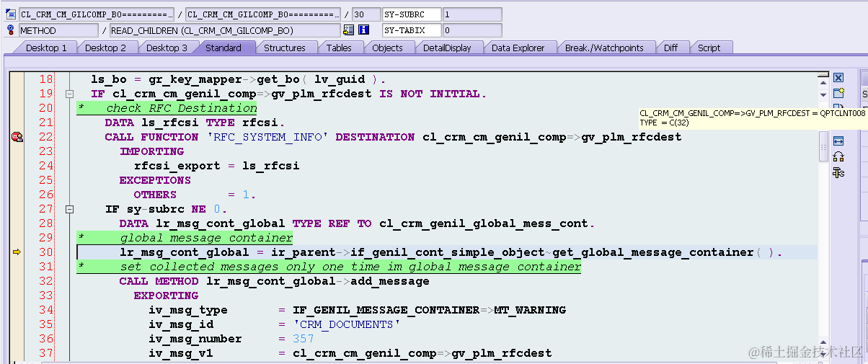The height and width of the screenshot is (364, 868).
Task: Swap tool using the arch arrows icon
Action: pos(838,156)
